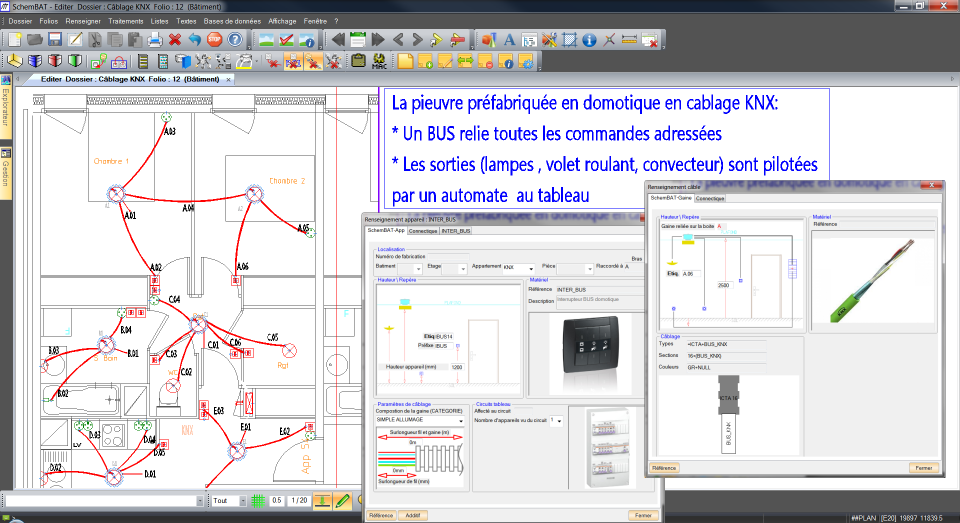This screenshot has height=523, width=960.
Task: Click the MAC tool icon
Action: coord(379,61)
